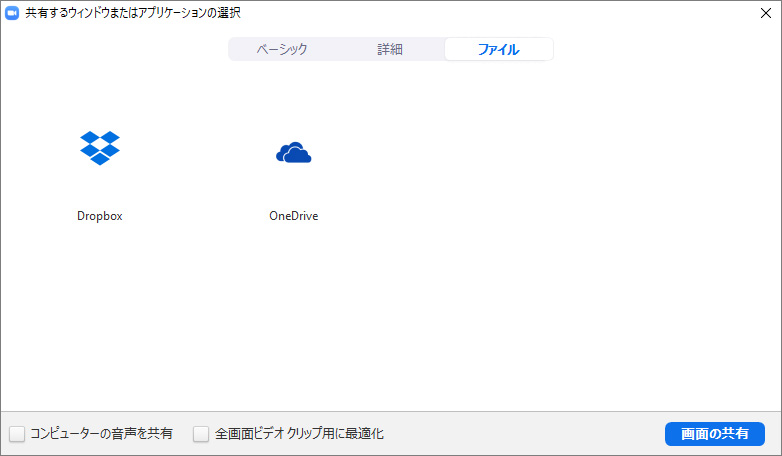782x456 pixels.
Task: Open the 詳細 tab
Action: pyautogui.click(x=390, y=49)
